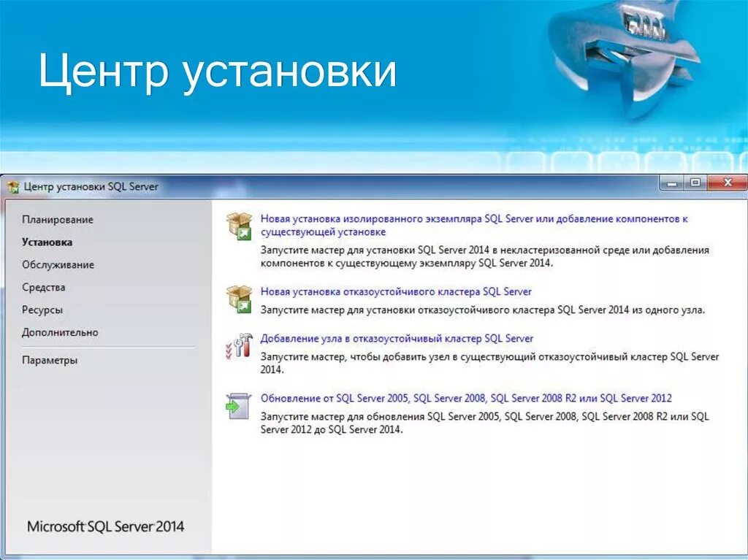The width and height of the screenshot is (748, 560).
Task: Open Новая установка отказоустойчивого кластера SQL Server link
Action: pos(396,291)
